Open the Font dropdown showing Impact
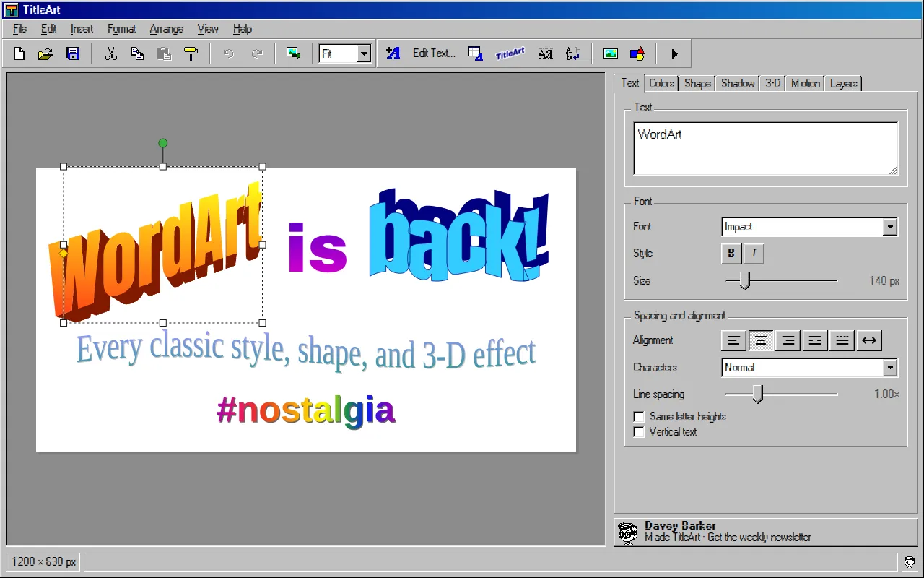 (x=809, y=227)
